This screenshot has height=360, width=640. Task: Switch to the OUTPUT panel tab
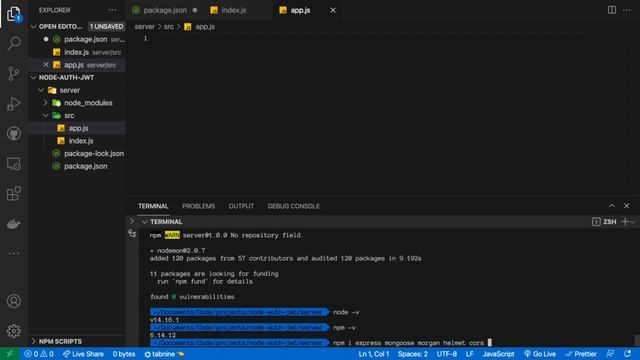point(241,206)
